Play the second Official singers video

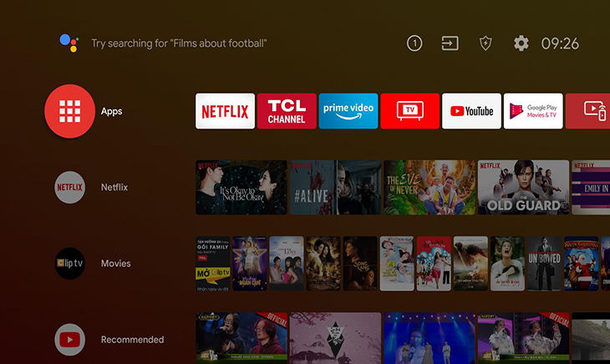point(524,338)
